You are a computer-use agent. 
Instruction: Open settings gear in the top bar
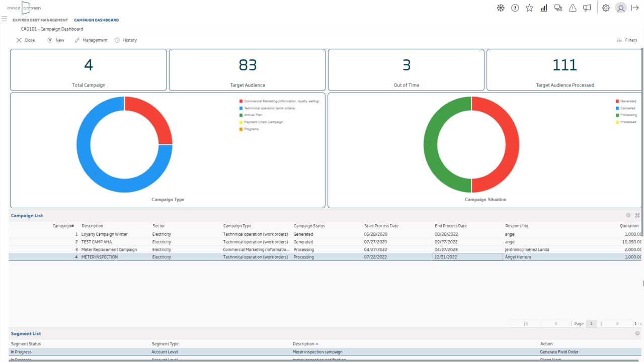click(x=606, y=8)
